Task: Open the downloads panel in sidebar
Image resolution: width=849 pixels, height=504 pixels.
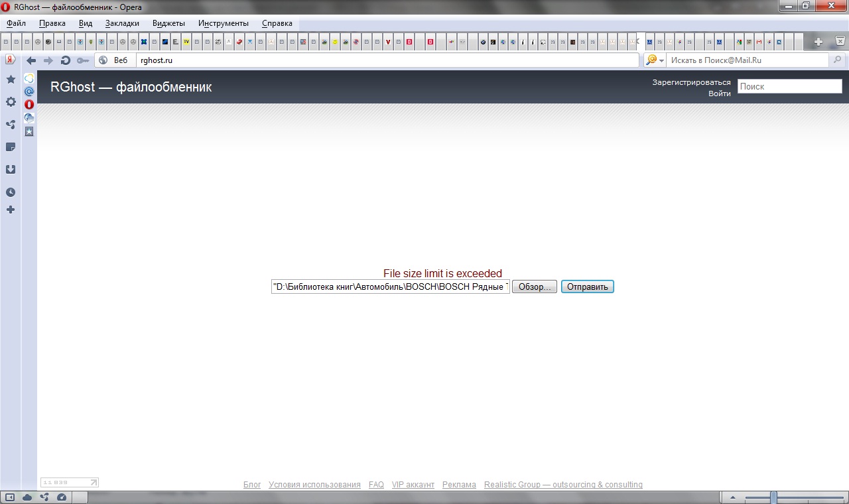Action: (x=11, y=170)
